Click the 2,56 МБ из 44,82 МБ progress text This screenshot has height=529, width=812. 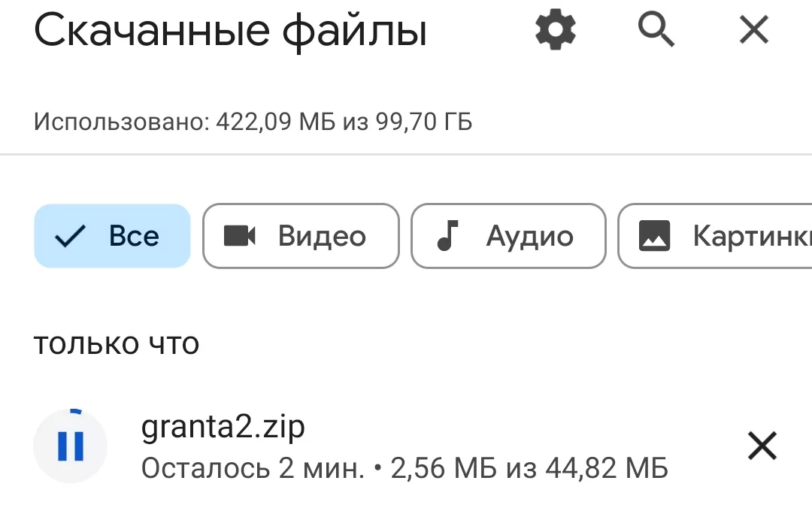point(529,469)
